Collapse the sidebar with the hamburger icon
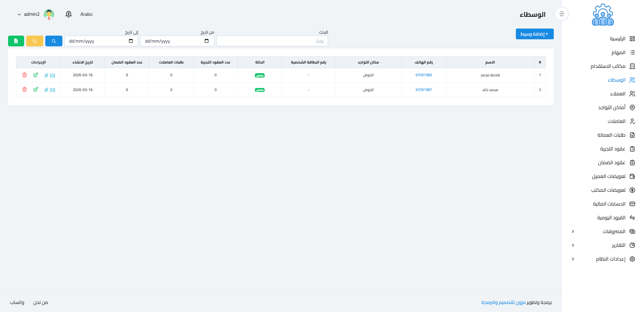Viewport: 644px width, 312px height. (x=562, y=14)
